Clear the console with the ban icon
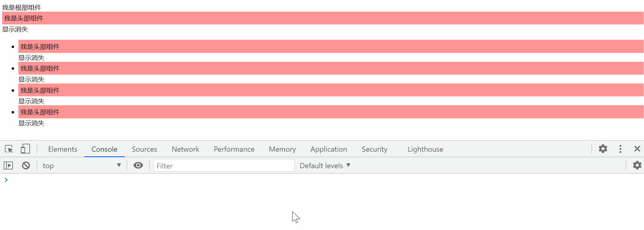The height and width of the screenshot is (230, 644). click(x=26, y=165)
